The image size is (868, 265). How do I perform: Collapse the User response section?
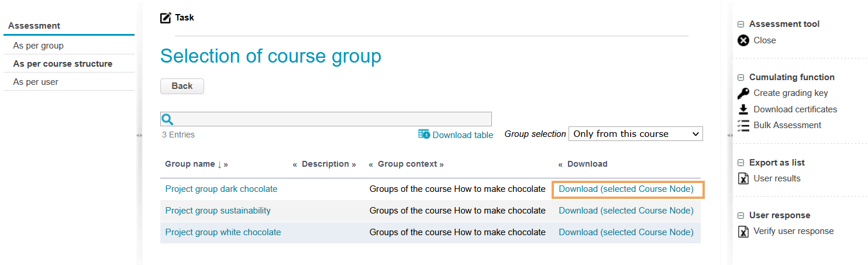point(740,215)
